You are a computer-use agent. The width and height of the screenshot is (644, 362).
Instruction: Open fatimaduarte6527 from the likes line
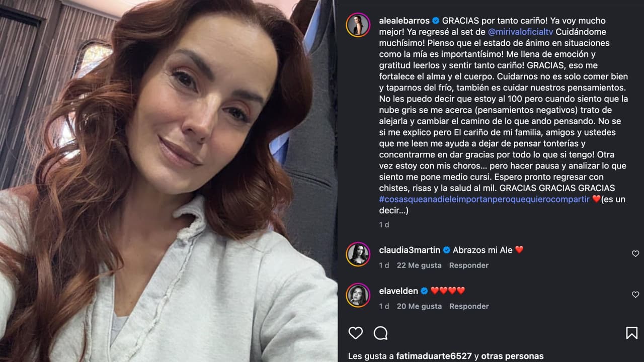coord(434,356)
